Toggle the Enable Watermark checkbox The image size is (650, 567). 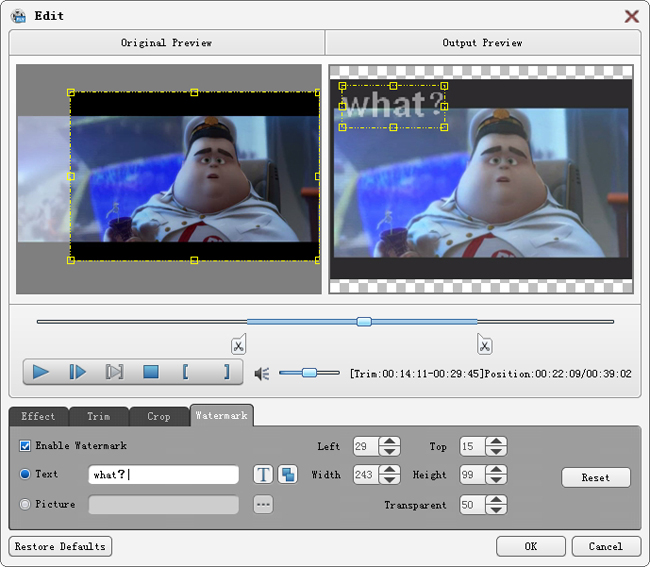tap(25, 446)
